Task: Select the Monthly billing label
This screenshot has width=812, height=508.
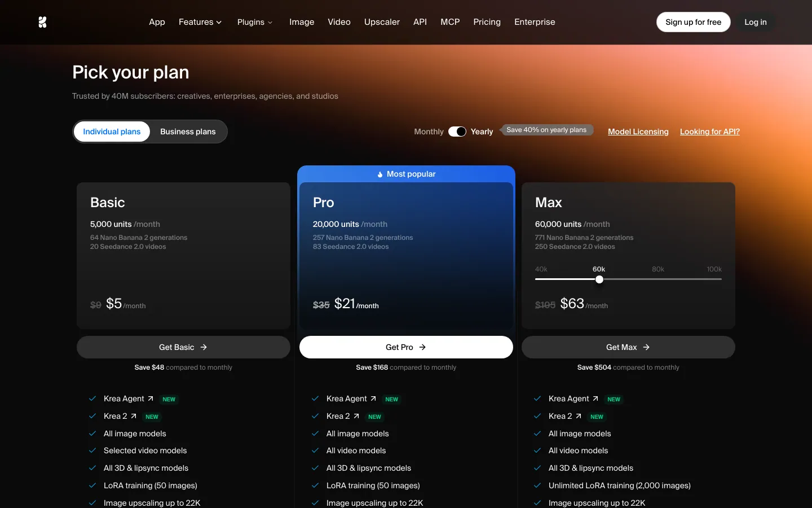Action: pos(429,132)
